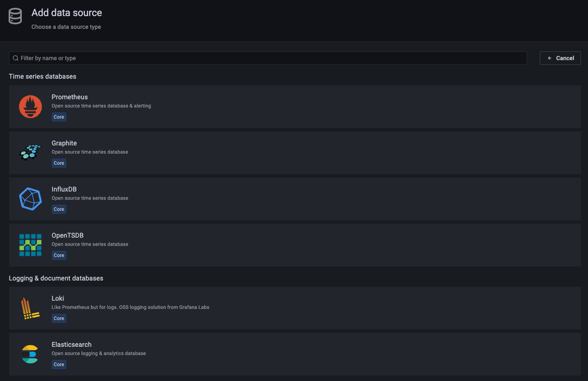Click the OpenTSDB grid logo icon

click(x=30, y=245)
